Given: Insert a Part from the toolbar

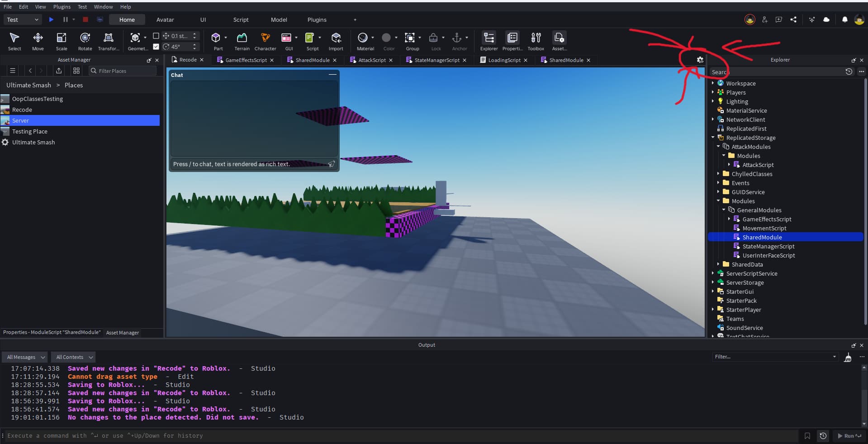Looking at the screenshot, I should click(216, 41).
